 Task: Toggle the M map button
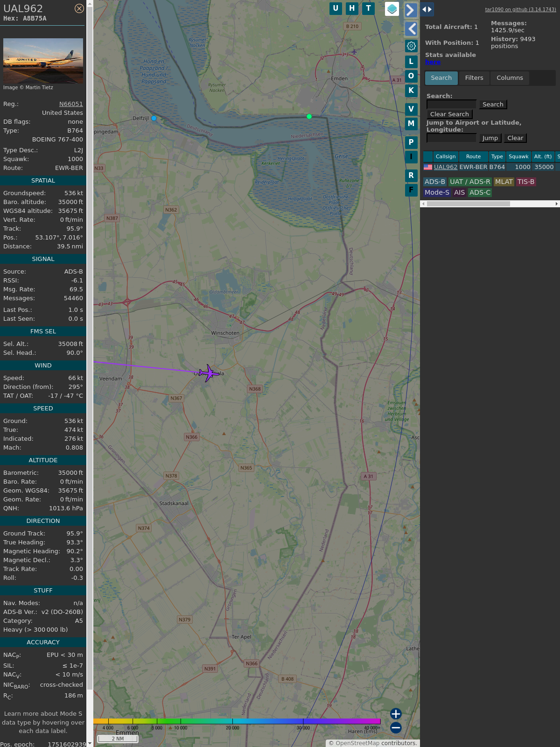411,123
